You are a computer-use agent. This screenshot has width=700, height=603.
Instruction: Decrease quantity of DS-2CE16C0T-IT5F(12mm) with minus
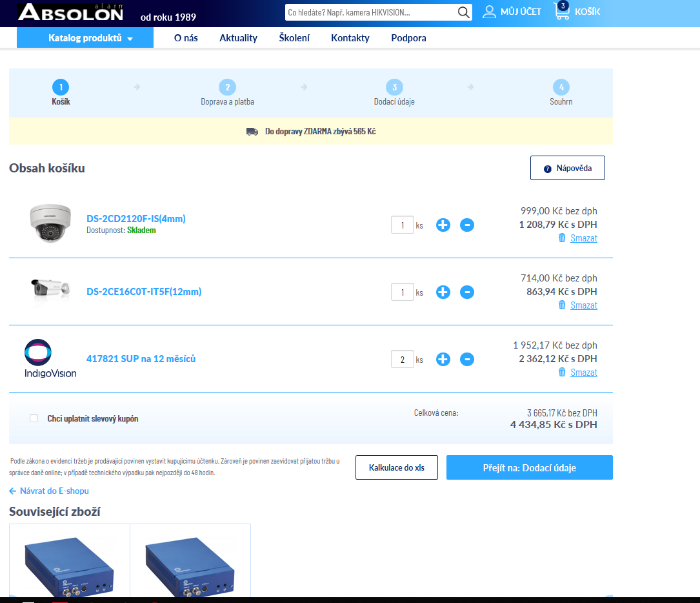467,292
